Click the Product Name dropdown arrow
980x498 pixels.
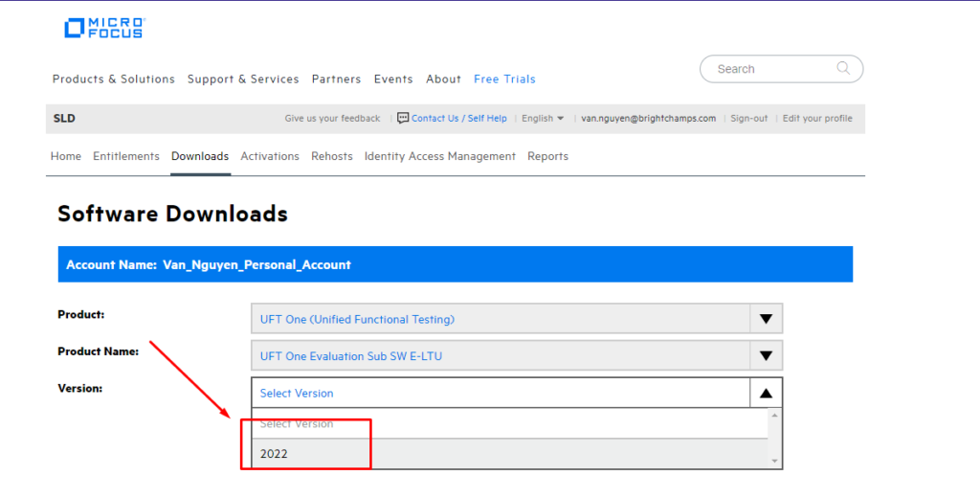click(x=766, y=356)
